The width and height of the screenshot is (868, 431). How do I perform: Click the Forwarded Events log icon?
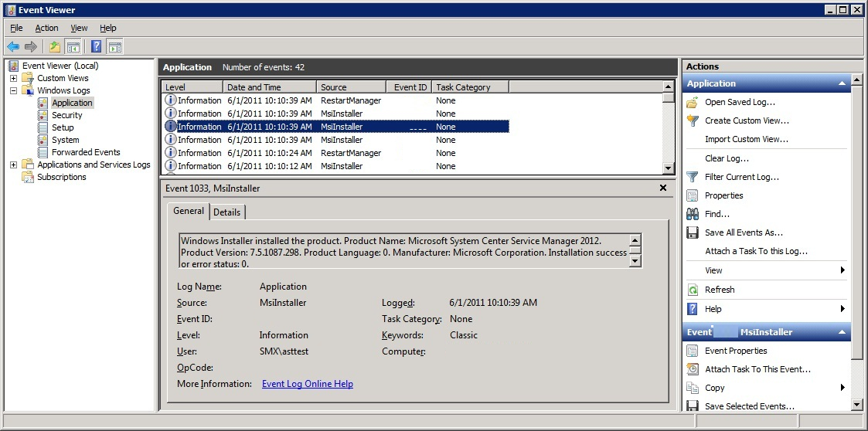[43, 152]
